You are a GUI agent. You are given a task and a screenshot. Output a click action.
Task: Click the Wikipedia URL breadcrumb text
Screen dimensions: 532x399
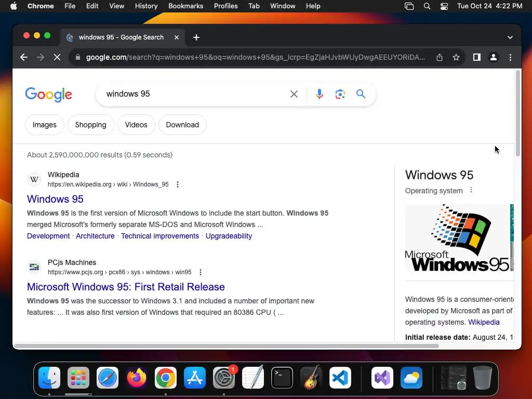[108, 184]
